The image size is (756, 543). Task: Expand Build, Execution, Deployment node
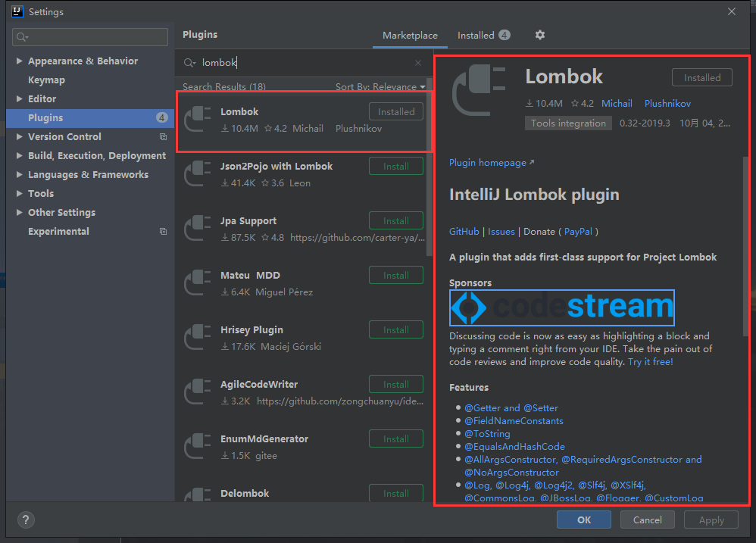coord(19,155)
